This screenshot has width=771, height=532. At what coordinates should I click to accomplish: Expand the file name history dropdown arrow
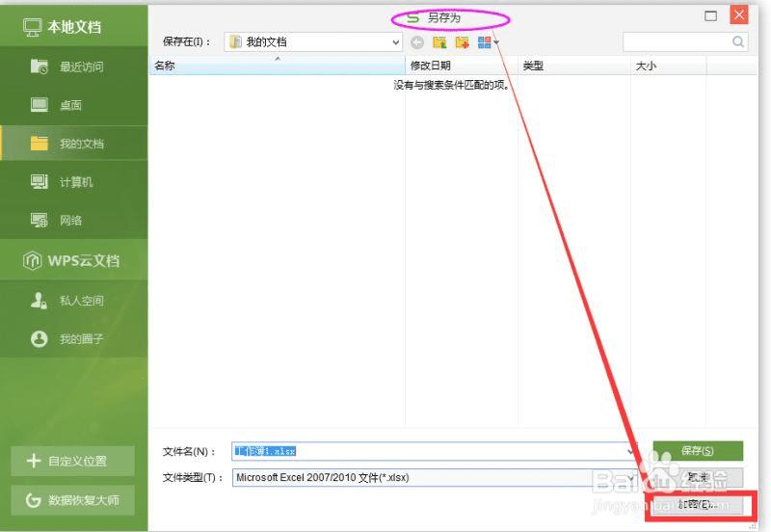(x=631, y=451)
